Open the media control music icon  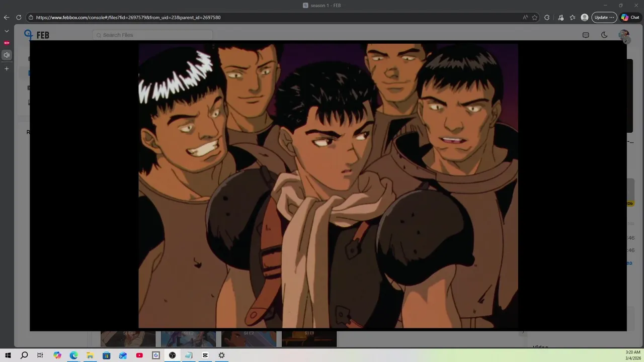coord(560,17)
